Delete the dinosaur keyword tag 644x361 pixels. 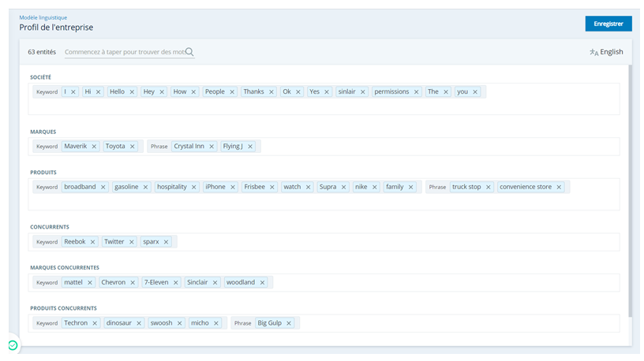(x=139, y=323)
